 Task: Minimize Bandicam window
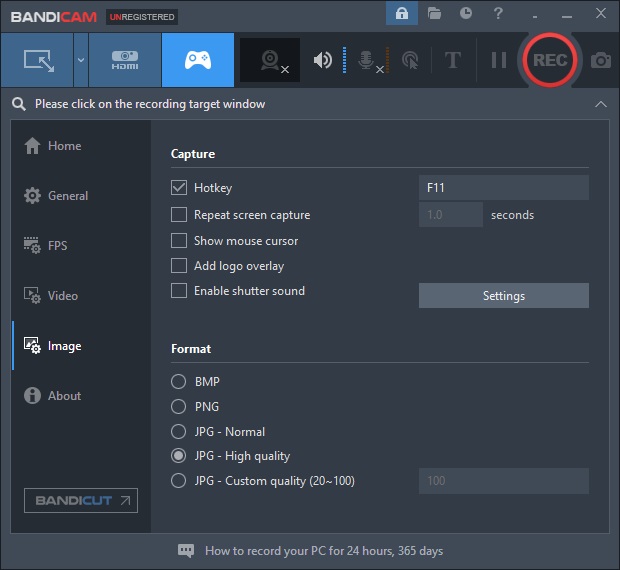click(567, 17)
